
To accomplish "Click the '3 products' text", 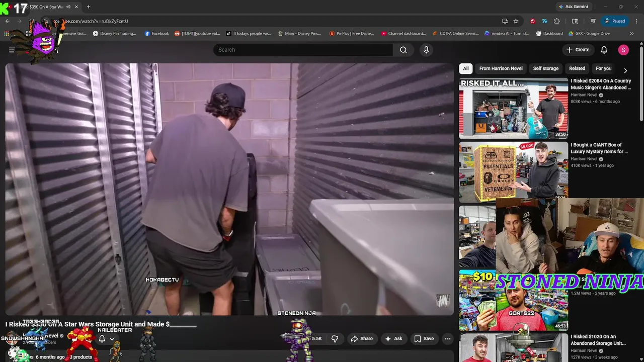I will coord(80,357).
